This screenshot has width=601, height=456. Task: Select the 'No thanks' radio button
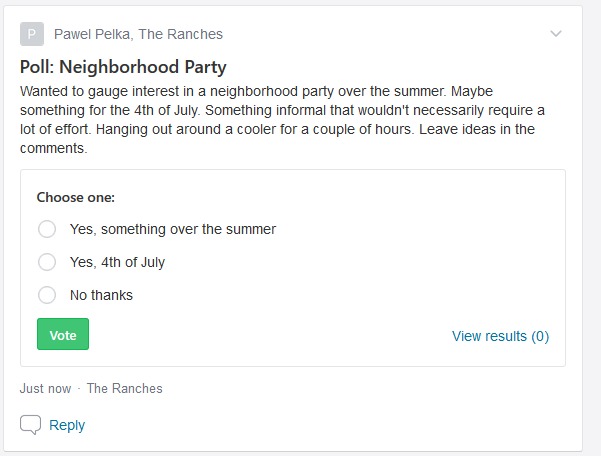47,295
